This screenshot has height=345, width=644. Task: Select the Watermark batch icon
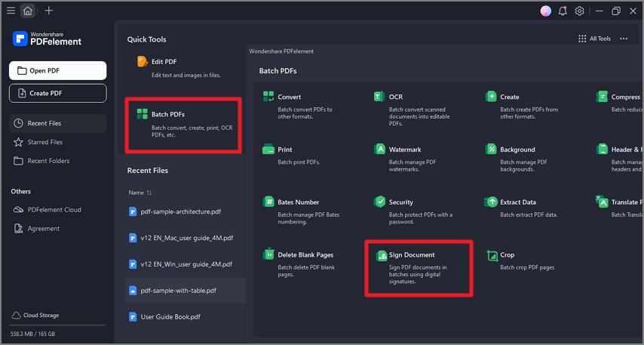pyautogui.click(x=379, y=149)
